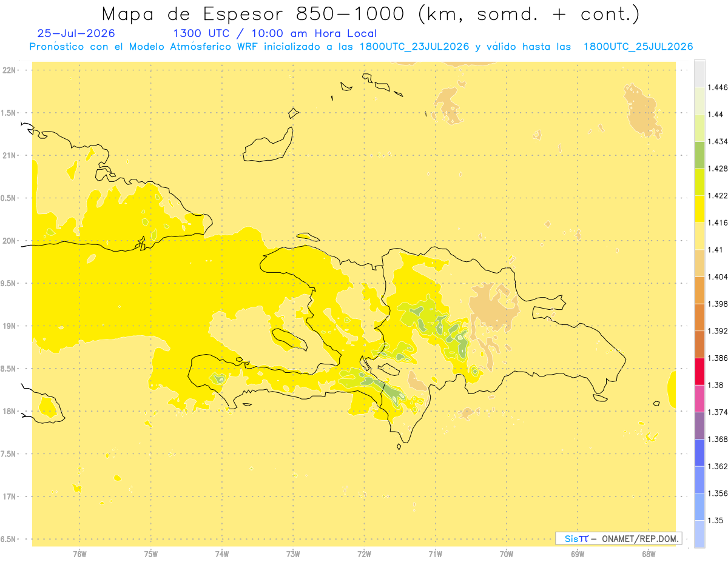
Task: Click the legend value '1.386'
Action: click(718, 358)
